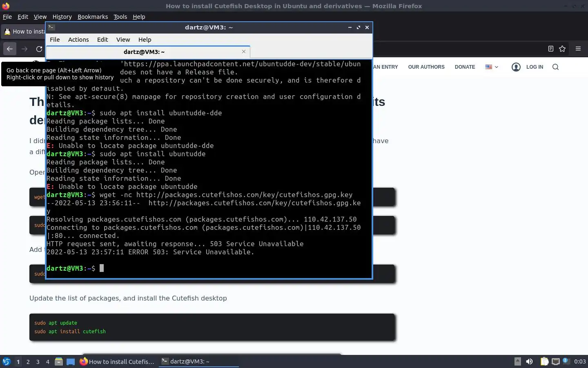588x368 pixels.
Task: Minimize the terminal window
Action: pos(350,27)
